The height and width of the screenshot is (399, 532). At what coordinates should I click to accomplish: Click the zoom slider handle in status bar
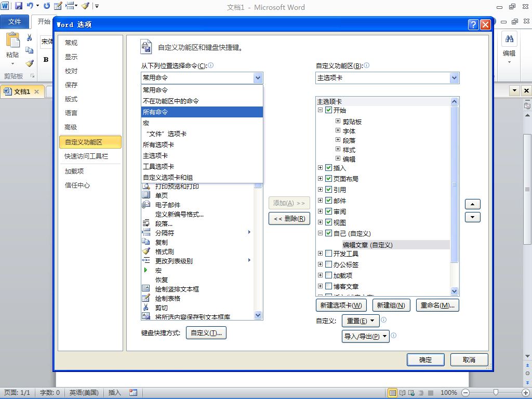(496, 393)
